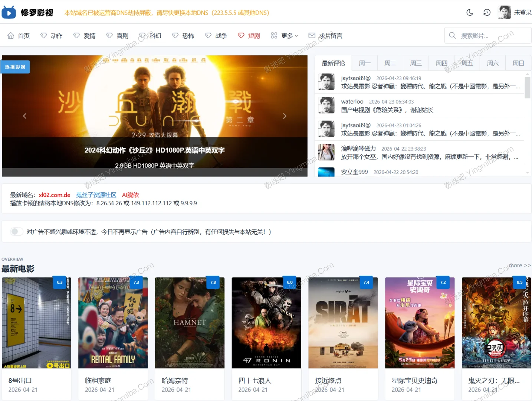
Task: Click the home icon beside 首页
Action: click(11, 36)
